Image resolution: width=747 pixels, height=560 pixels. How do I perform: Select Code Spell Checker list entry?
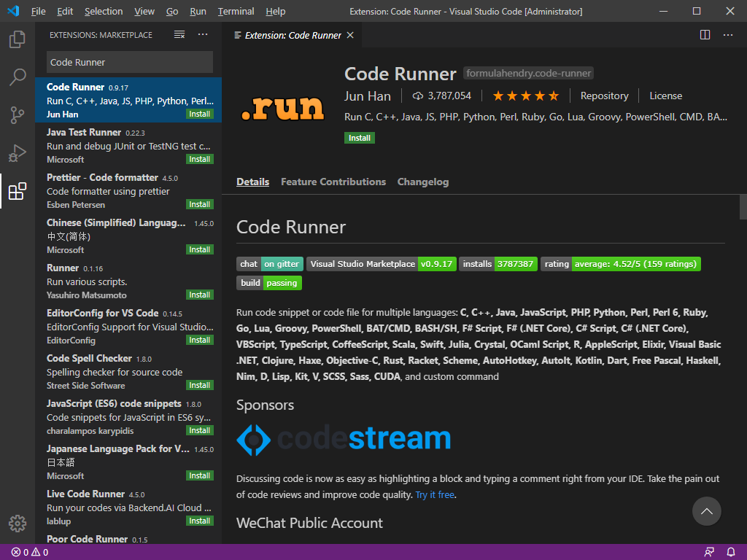[x=128, y=371]
